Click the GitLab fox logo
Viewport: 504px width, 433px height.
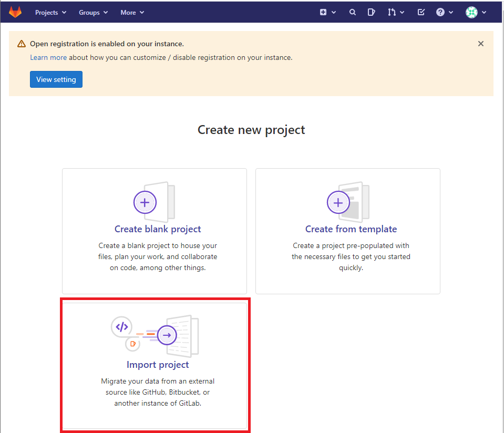(15, 12)
